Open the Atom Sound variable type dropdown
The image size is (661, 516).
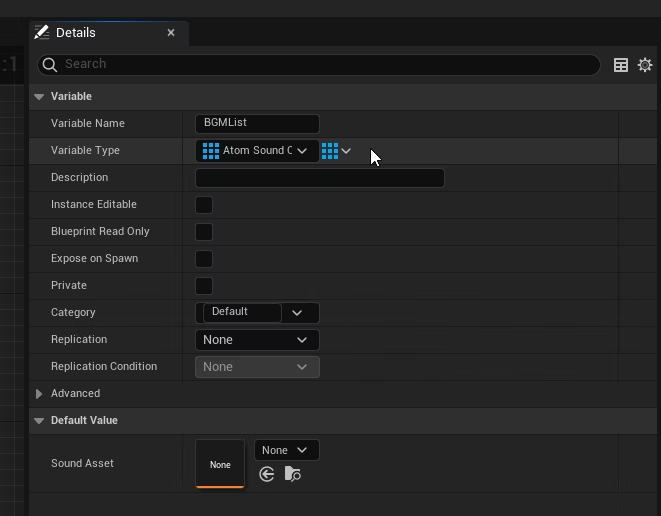257,151
